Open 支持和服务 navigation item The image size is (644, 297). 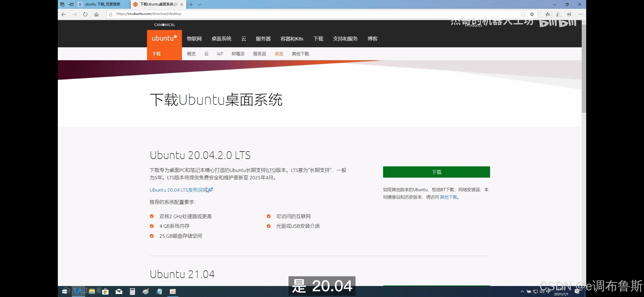(345, 38)
